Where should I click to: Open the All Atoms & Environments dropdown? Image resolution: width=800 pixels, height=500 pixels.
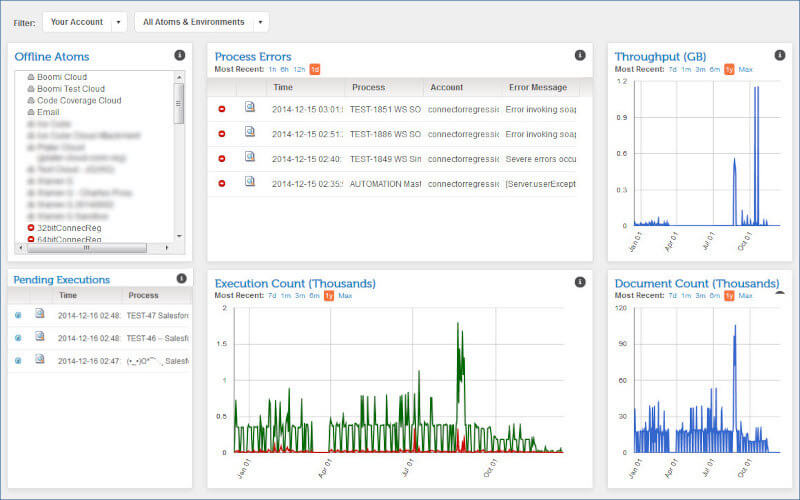pyautogui.click(x=260, y=22)
